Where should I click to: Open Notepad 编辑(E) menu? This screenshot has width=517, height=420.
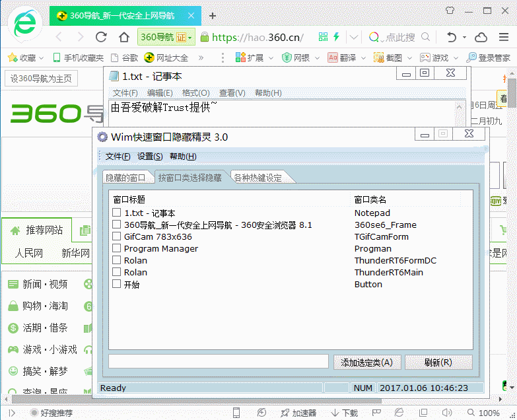coord(160,93)
